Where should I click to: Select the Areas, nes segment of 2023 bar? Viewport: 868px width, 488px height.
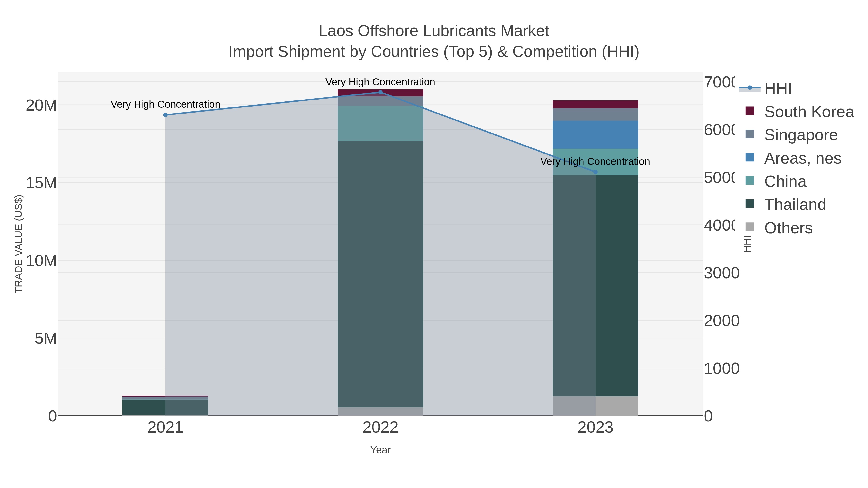pyautogui.click(x=595, y=135)
